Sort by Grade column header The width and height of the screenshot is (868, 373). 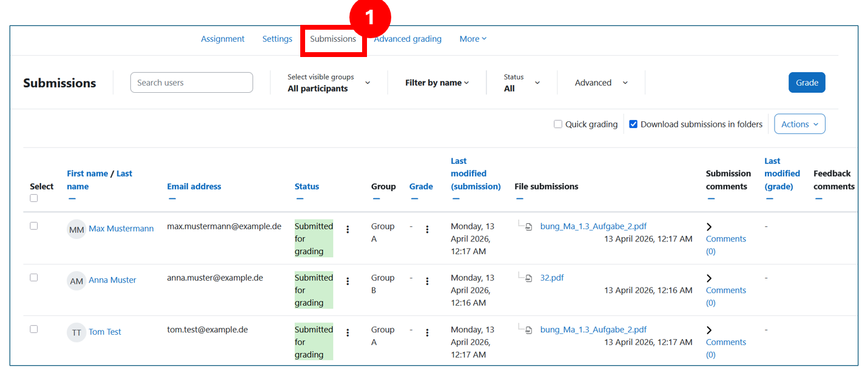[421, 186]
